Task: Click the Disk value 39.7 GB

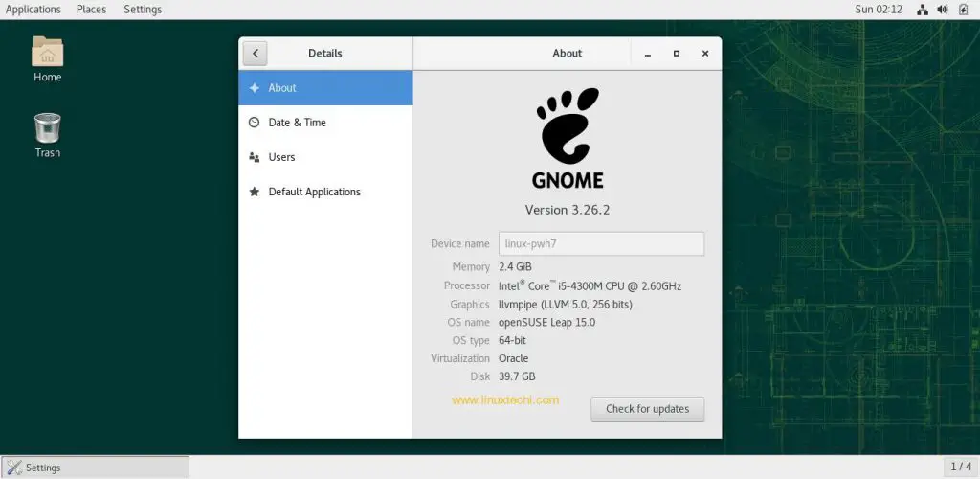Action: pos(517,376)
